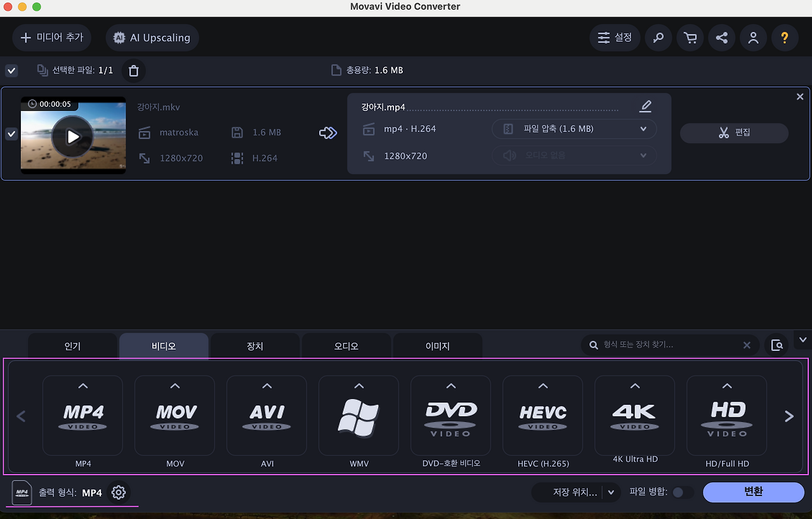Open the shopping cart icon
The height and width of the screenshot is (519, 812).
(x=690, y=37)
